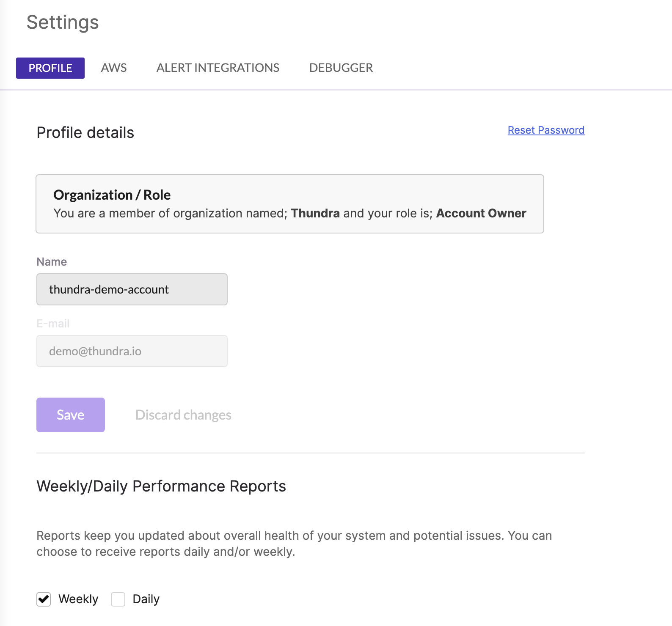This screenshot has width=672, height=626.
Task: Click the Daily checkbox label text
Action: click(x=146, y=599)
